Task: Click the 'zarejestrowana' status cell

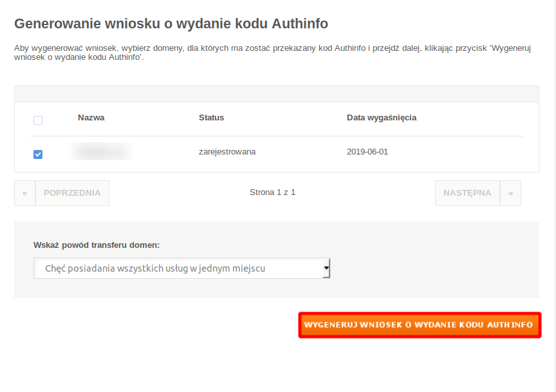Action: pos(227,152)
